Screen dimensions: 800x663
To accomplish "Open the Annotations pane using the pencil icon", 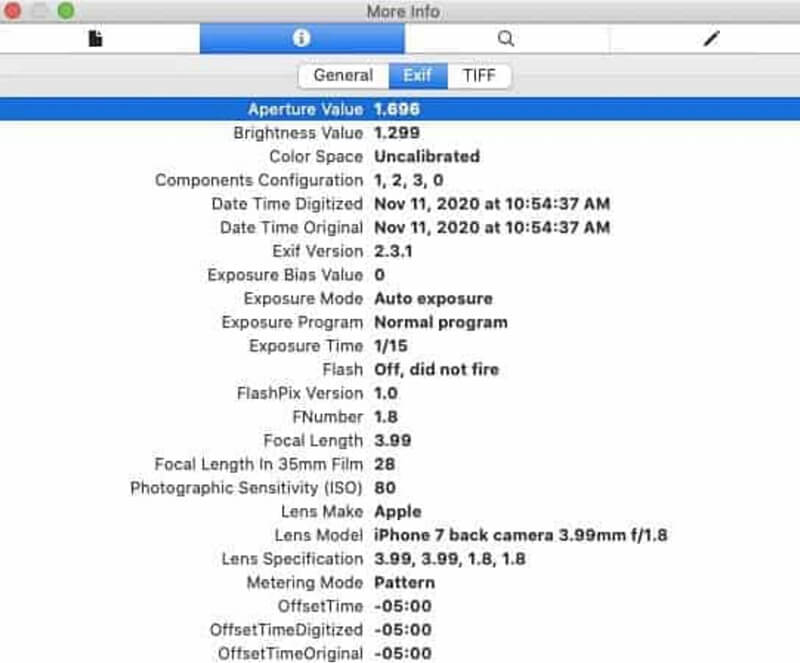I will 710,40.
